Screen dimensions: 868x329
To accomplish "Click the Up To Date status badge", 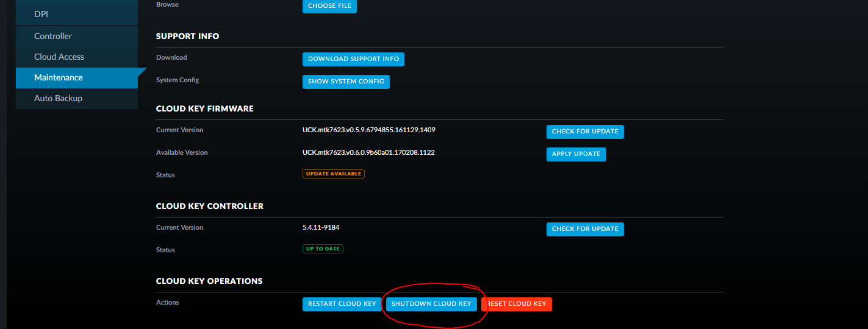I will tap(323, 249).
